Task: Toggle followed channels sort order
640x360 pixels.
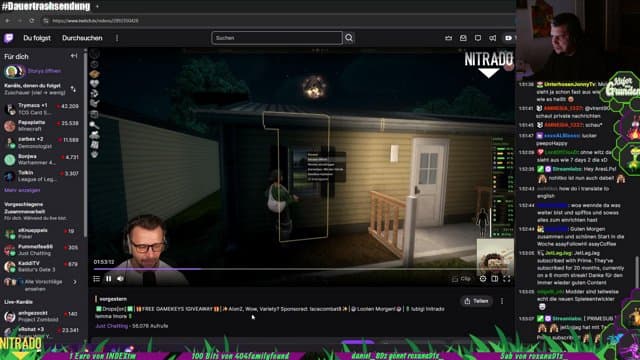Action: pos(73,89)
